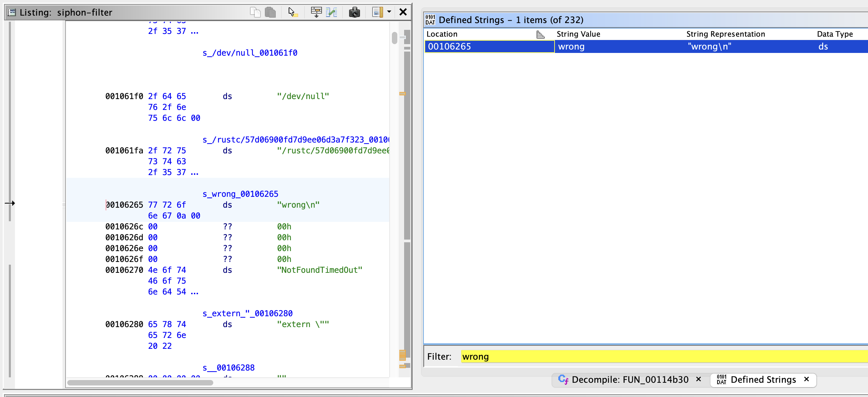
Task: Click the ds mnemonic at 00106270
Action: point(227,270)
